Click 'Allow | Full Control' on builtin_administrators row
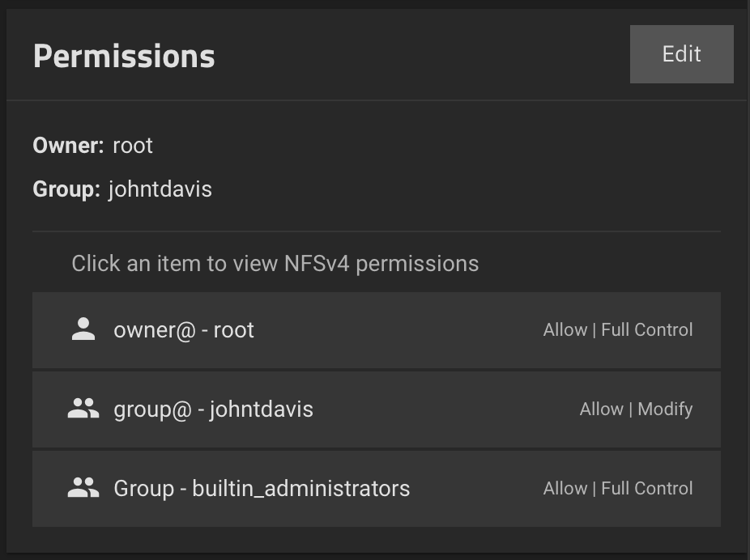 (618, 488)
